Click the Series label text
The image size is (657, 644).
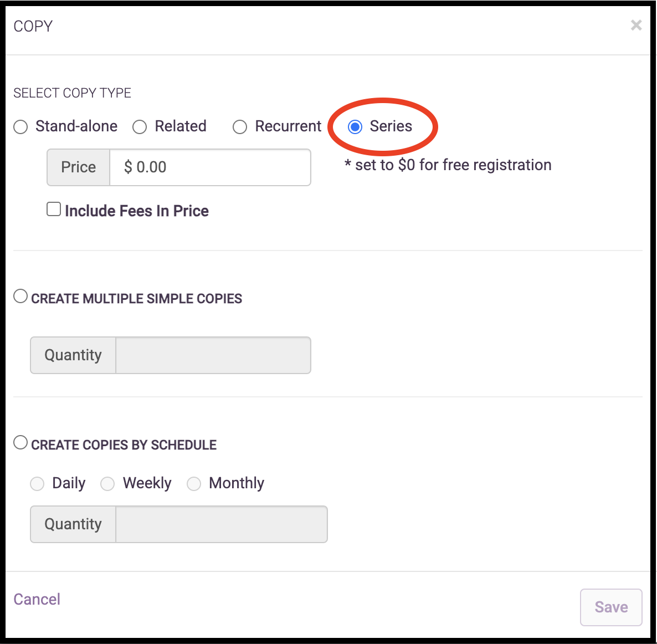pos(391,126)
